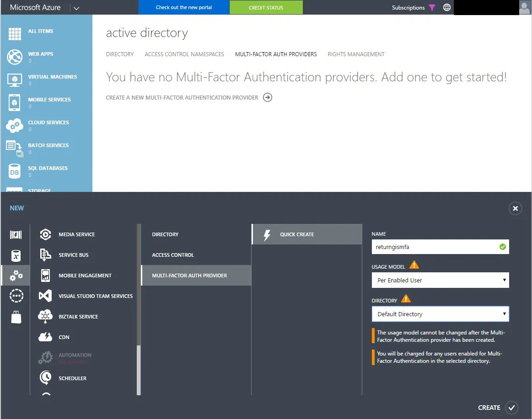
Task: Click the Service Bus icon
Action: pos(45,255)
